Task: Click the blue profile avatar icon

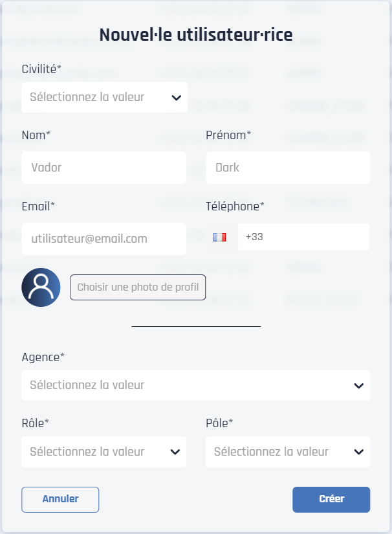Action: coord(41,287)
